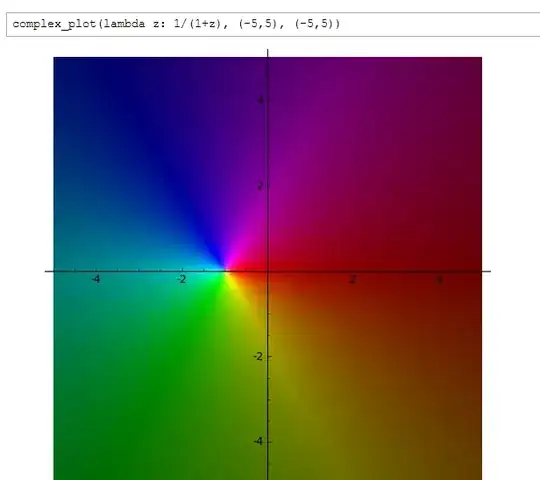Image resolution: width=540 pixels, height=480 pixels.
Task: Click the -4 tick label on the horizontal axis
Action: (96, 279)
